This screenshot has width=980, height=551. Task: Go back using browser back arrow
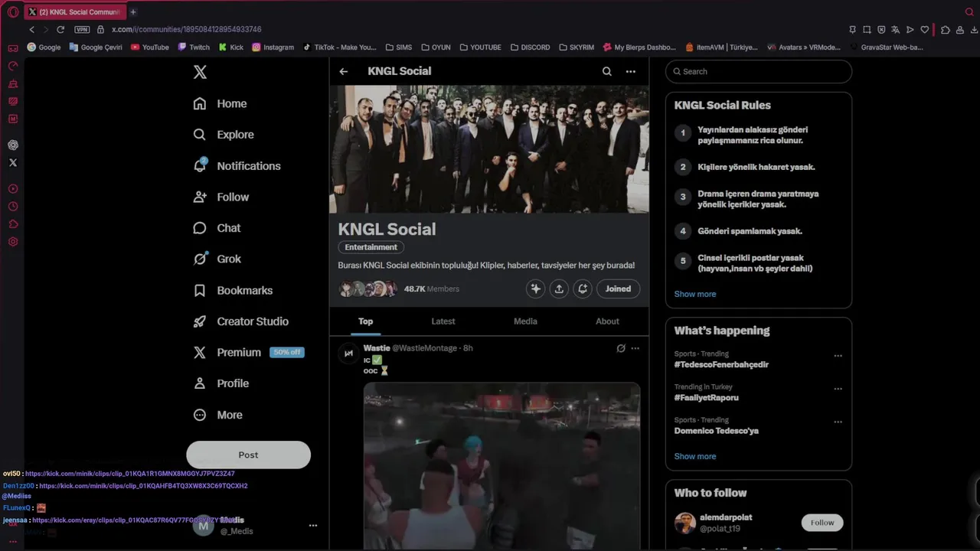click(31, 29)
